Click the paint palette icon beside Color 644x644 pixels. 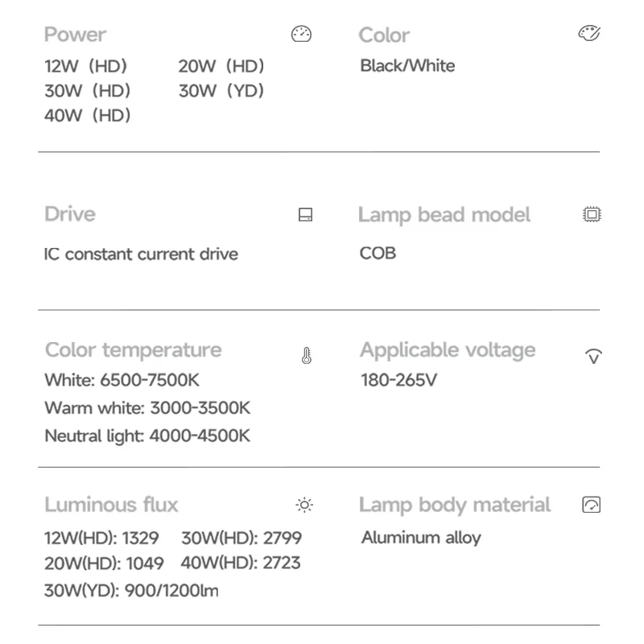[x=589, y=33]
